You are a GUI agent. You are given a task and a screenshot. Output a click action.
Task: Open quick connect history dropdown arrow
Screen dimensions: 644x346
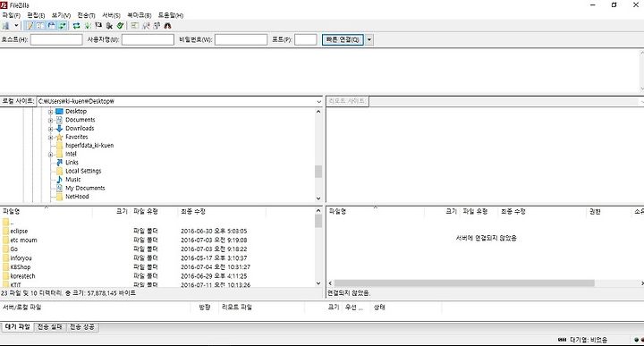(x=369, y=40)
